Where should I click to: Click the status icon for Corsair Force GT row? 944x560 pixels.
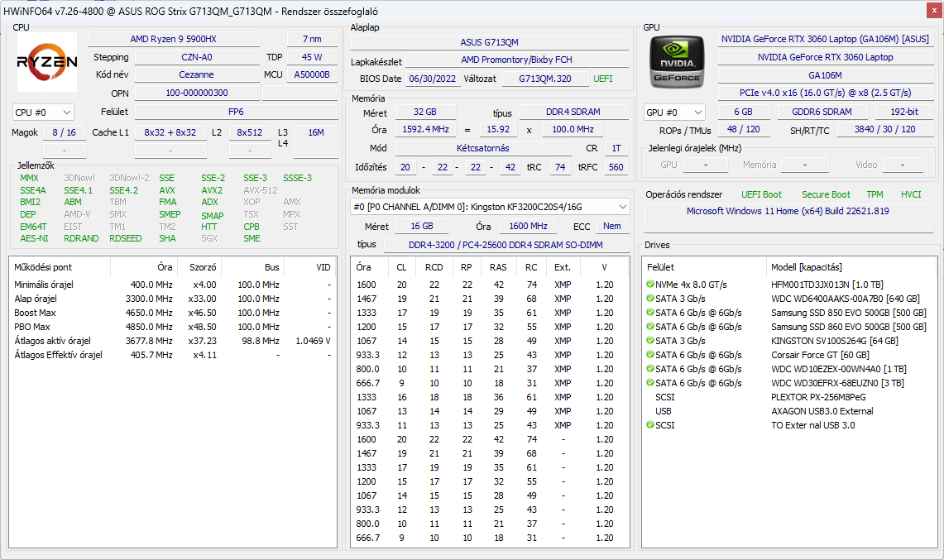(650, 355)
